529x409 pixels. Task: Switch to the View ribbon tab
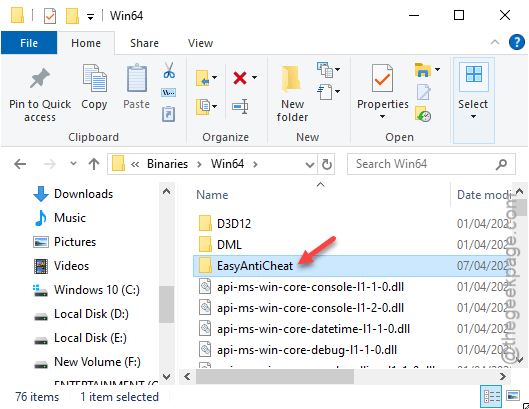pyautogui.click(x=200, y=43)
